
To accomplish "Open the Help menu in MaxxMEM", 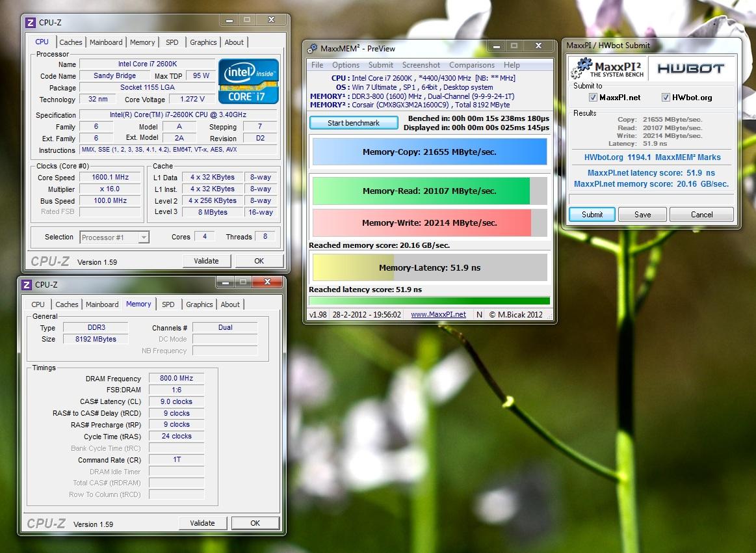I will pyautogui.click(x=512, y=64).
